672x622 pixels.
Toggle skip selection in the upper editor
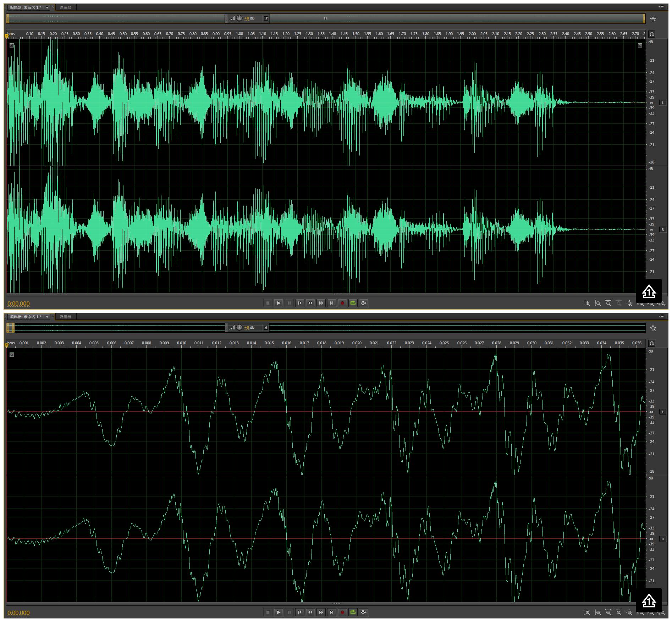364,303
